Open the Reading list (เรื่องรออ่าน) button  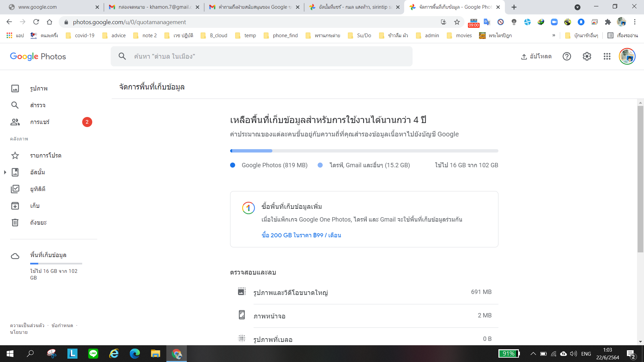tap(623, 36)
